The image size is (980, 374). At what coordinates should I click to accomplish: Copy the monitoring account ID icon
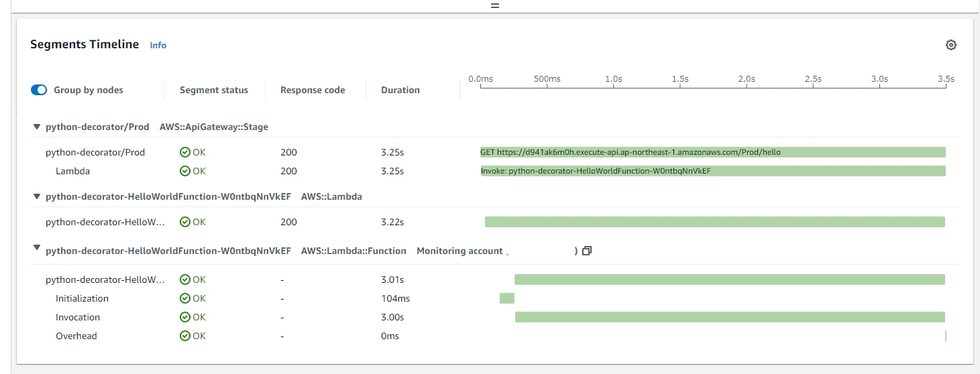587,251
